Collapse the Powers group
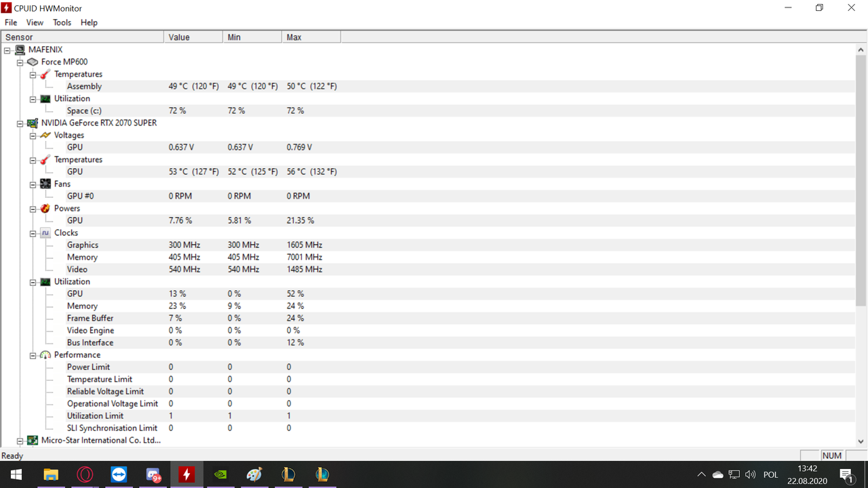 pos(33,208)
